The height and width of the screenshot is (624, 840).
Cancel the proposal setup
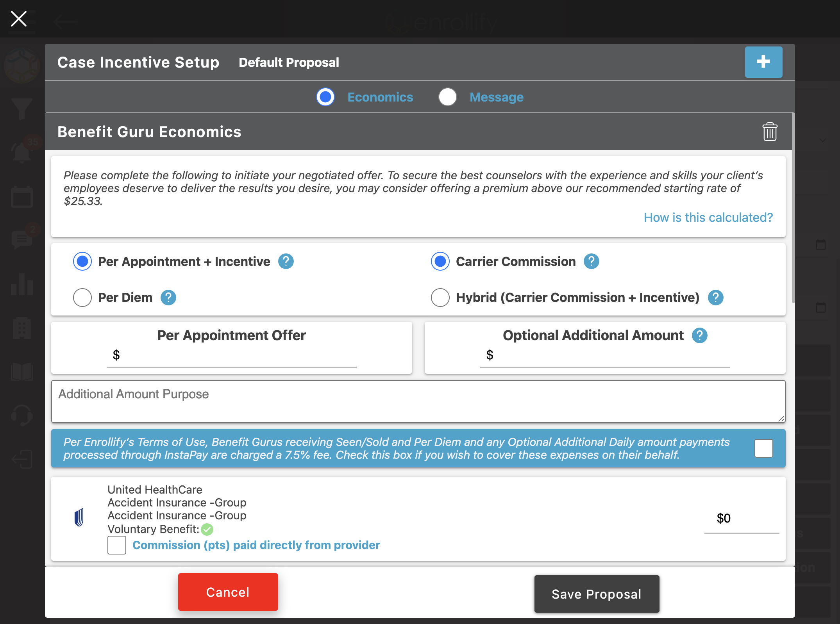[x=228, y=592]
